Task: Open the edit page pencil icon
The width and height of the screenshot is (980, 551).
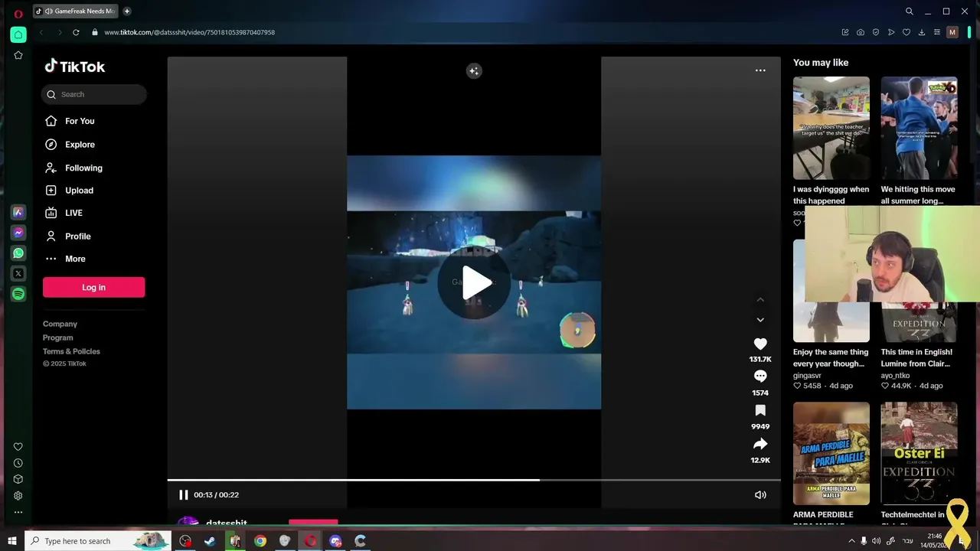Action: coord(845,32)
